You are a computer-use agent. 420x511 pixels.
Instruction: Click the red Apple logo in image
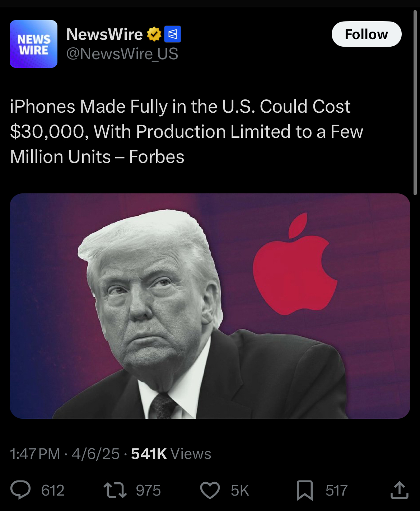[294, 264]
